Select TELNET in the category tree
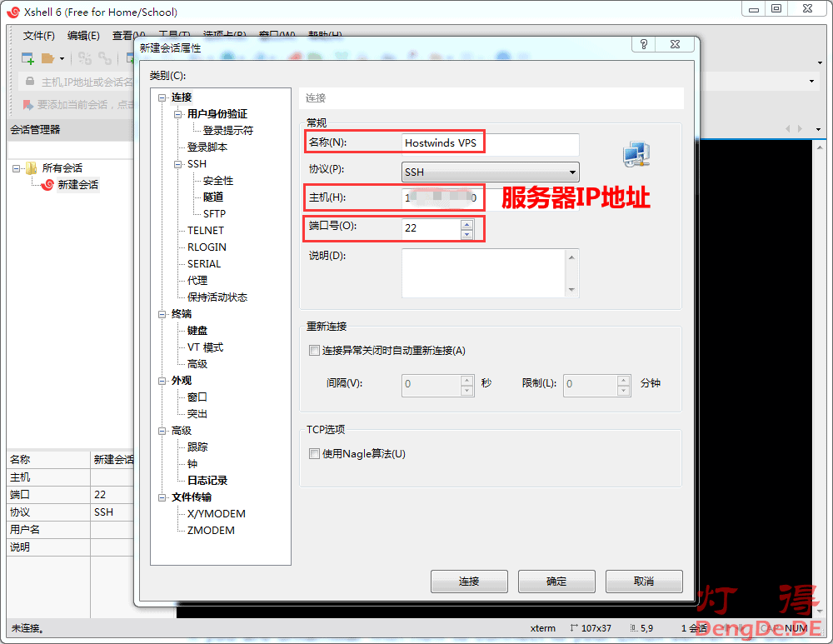The width and height of the screenshot is (833, 644). [206, 231]
